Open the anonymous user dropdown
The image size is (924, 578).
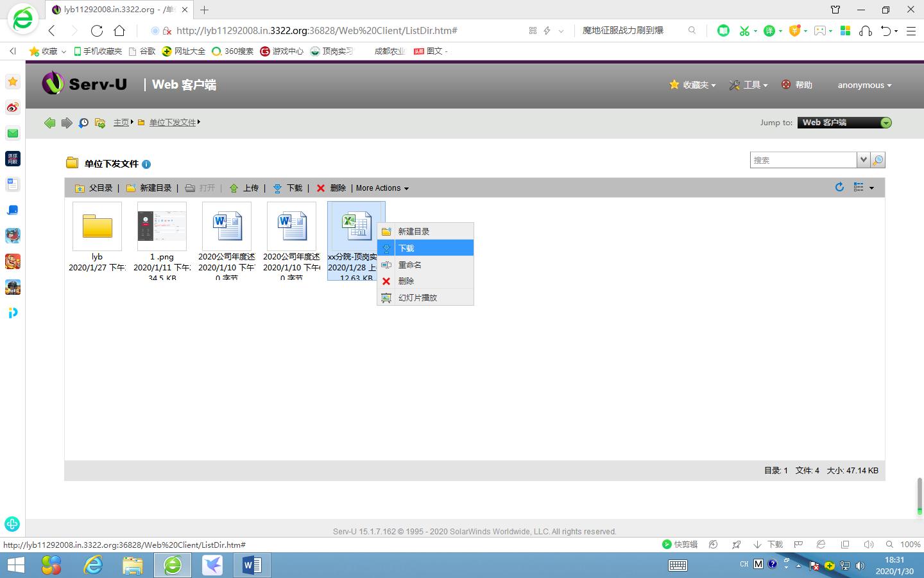click(x=864, y=85)
